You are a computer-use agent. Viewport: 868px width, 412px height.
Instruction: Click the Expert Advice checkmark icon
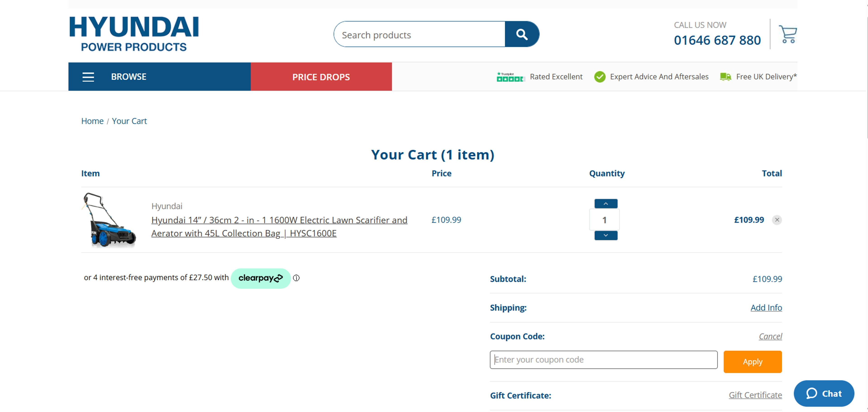coord(600,77)
